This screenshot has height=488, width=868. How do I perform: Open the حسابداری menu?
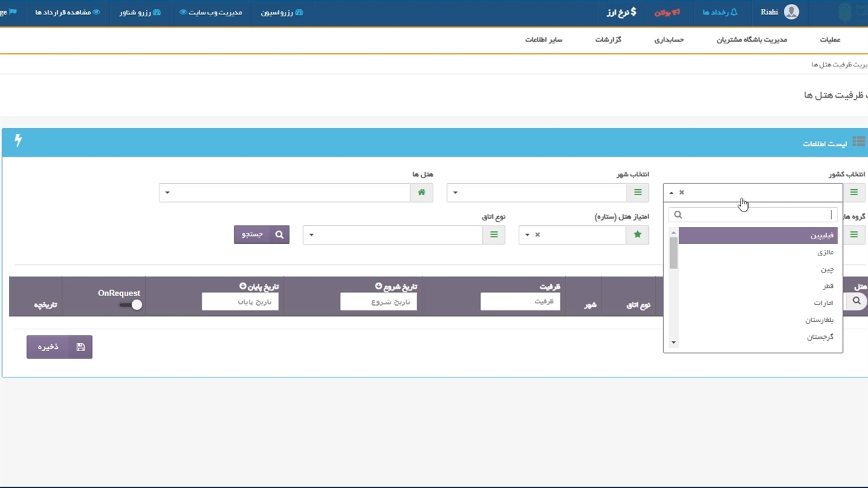(669, 40)
